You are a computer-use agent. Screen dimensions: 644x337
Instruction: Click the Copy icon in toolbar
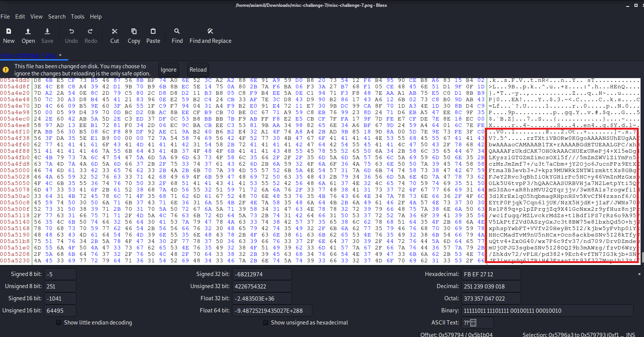(134, 31)
